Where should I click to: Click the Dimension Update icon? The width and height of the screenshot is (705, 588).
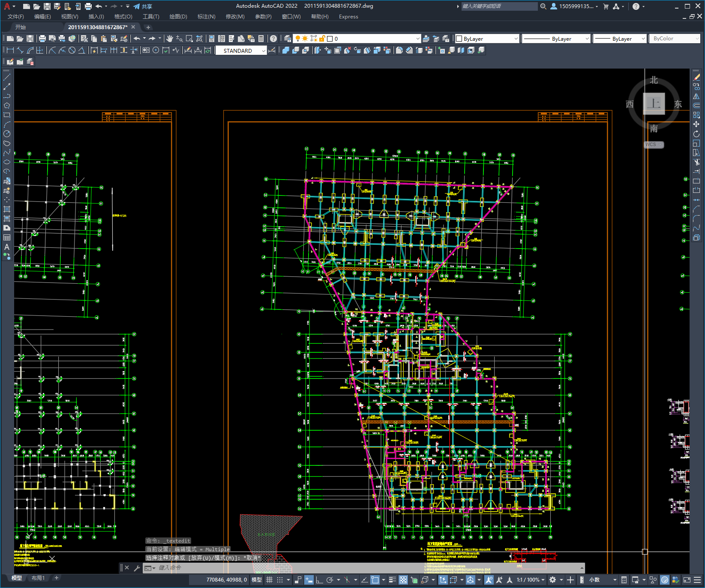208,50
